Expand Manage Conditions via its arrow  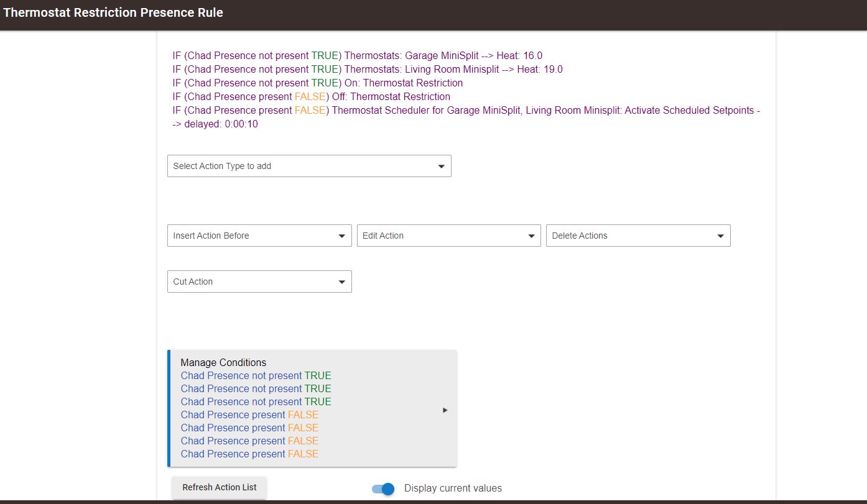pyautogui.click(x=445, y=410)
